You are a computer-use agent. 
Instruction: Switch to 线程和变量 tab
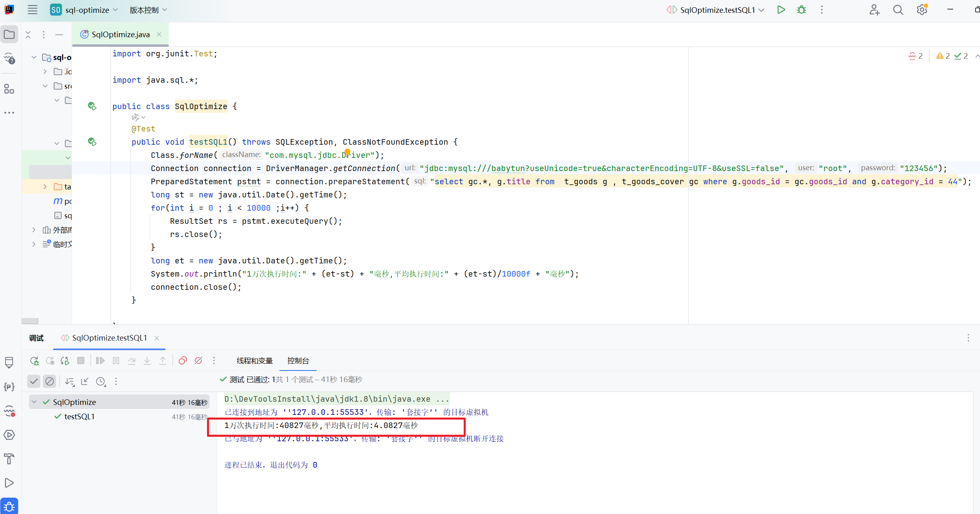[254, 361]
